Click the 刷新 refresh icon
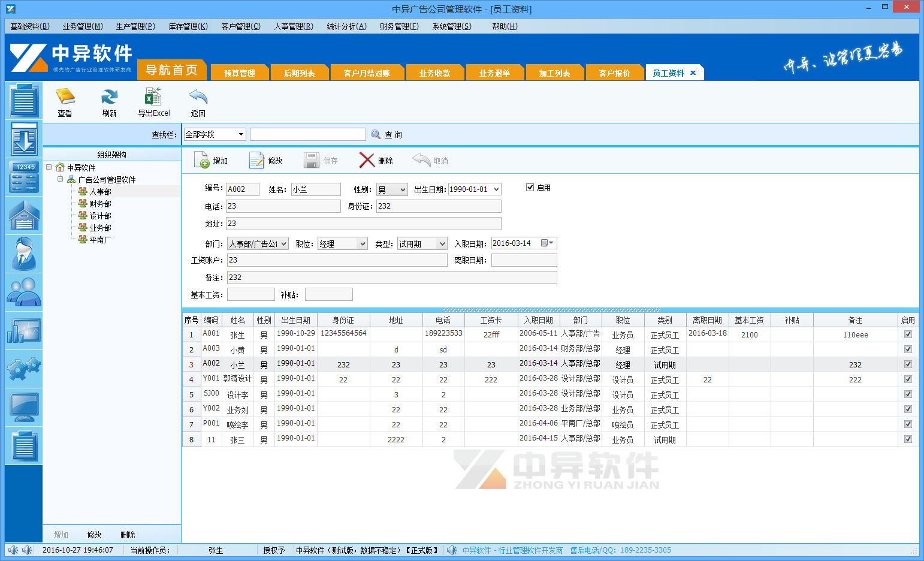Screen dimensions: 924x561 pos(109,102)
